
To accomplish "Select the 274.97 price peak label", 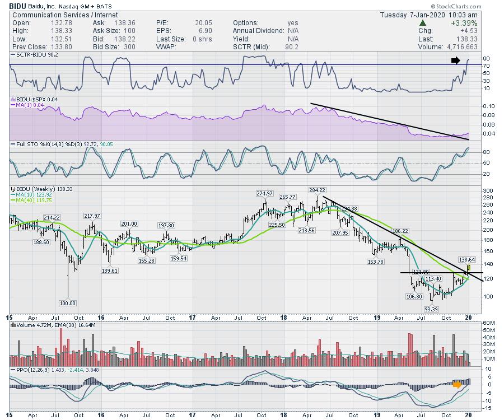I will pyautogui.click(x=264, y=193).
